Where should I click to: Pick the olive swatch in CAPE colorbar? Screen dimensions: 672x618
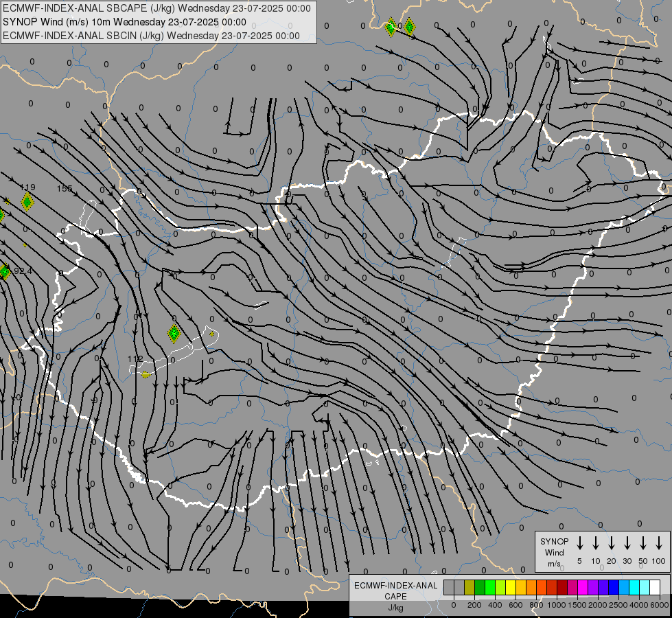click(x=470, y=587)
